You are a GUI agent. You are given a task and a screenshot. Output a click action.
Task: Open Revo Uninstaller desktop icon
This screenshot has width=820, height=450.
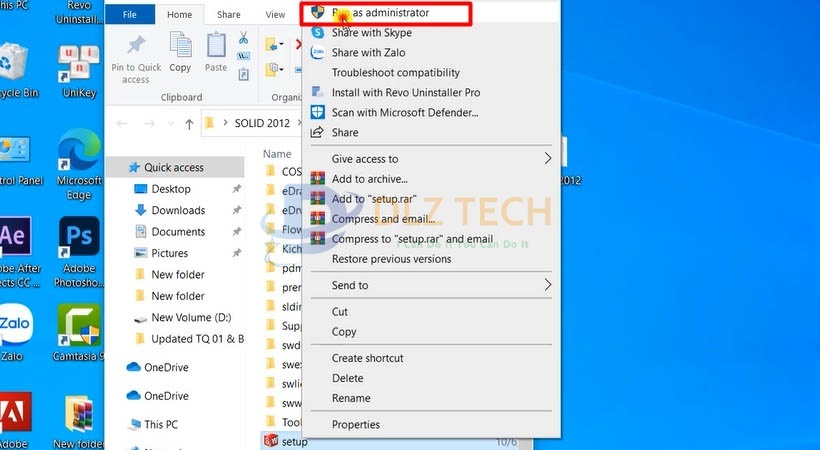point(79,13)
